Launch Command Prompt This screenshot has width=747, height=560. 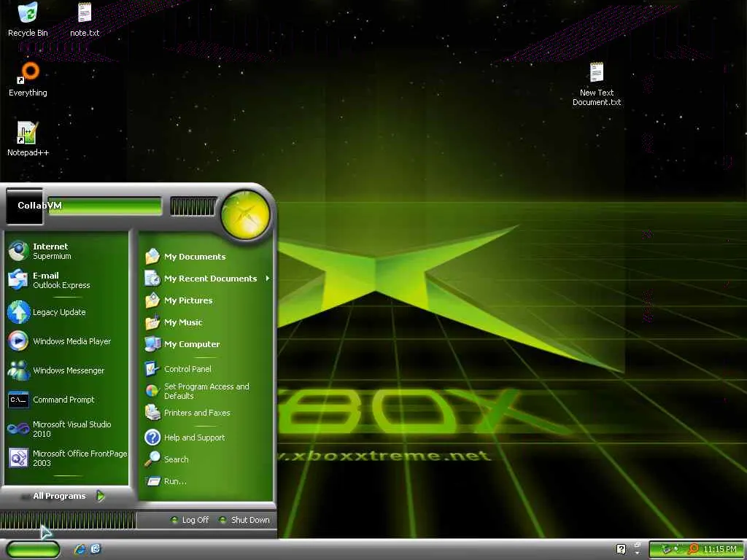pyautogui.click(x=66, y=400)
